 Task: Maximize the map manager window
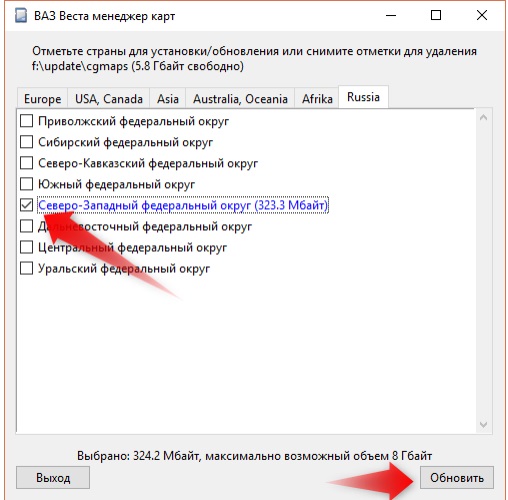(x=436, y=15)
